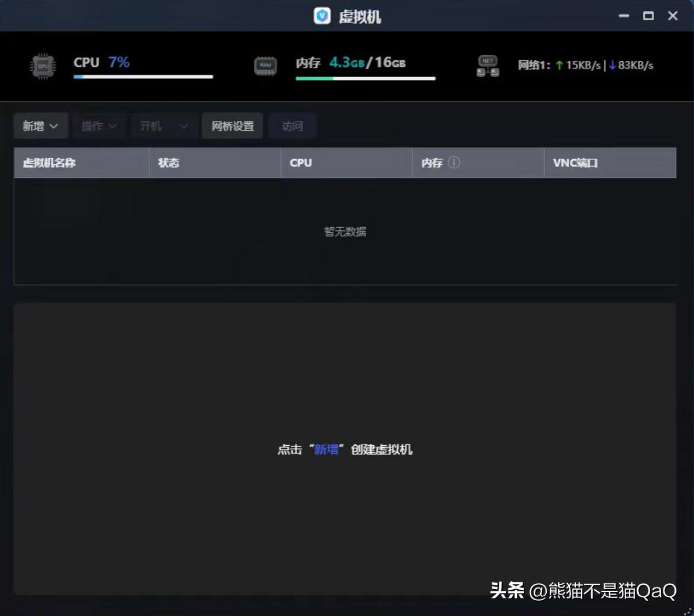The image size is (694, 616).
Task: Open the 开机 dropdown options
Action: tap(163, 126)
